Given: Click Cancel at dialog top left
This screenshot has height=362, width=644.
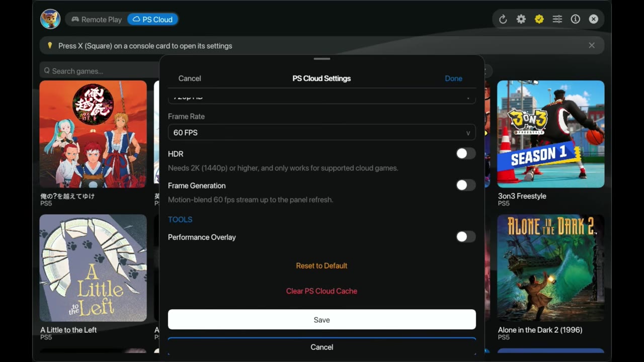Looking at the screenshot, I should [x=190, y=78].
